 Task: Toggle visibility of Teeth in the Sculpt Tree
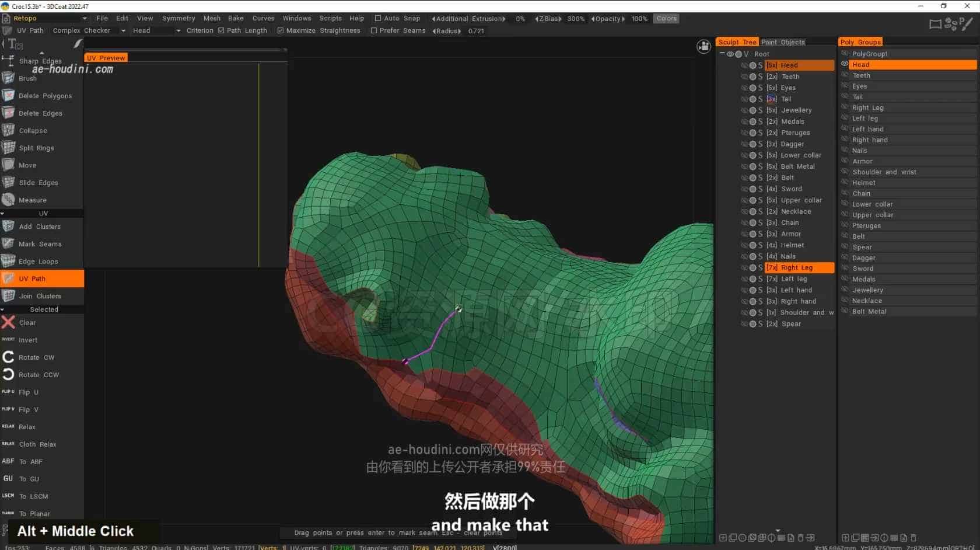pos(744,76)
